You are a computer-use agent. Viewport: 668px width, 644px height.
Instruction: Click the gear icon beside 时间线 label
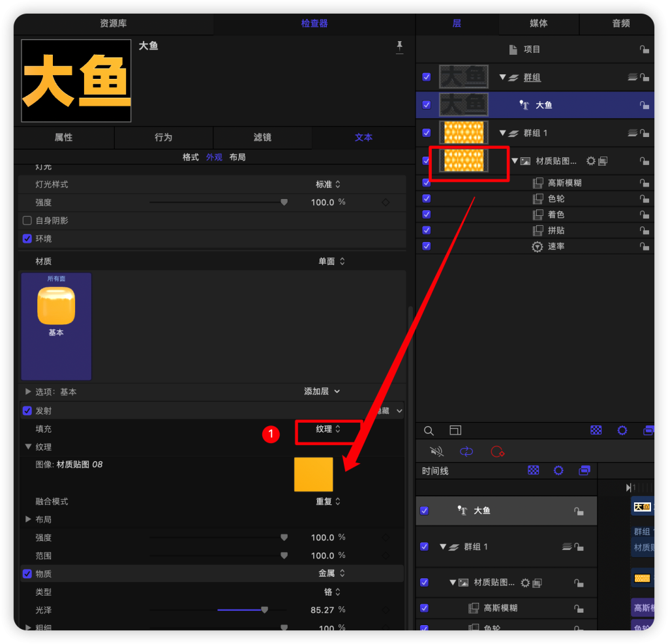[x=558, y=470]
